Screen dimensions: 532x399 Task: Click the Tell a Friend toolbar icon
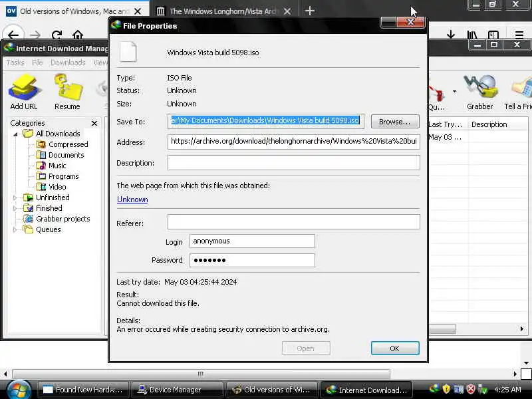[x=519, y=92]
